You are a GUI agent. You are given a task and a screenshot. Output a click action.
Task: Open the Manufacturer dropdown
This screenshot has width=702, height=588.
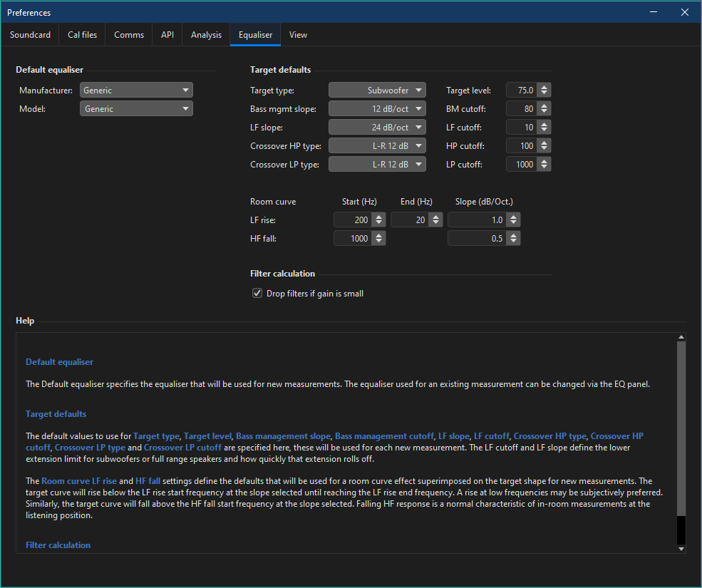(x=136, y=91)
